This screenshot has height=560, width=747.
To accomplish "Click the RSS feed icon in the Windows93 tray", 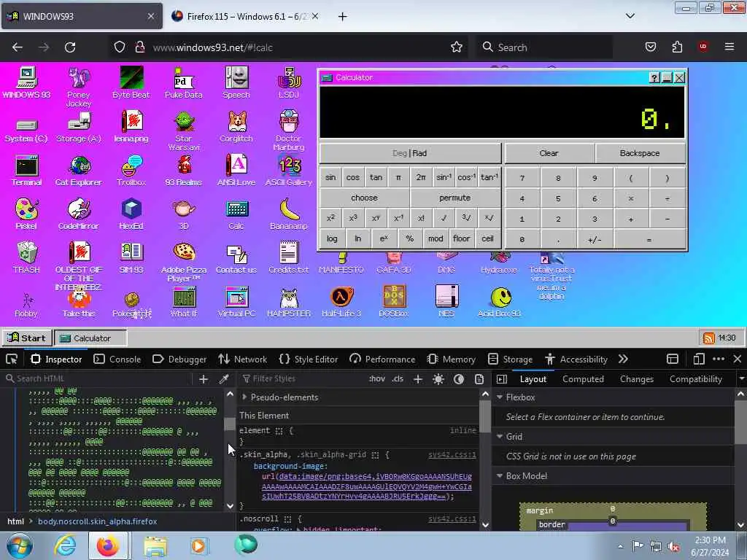I will click(x=709, y=338).
